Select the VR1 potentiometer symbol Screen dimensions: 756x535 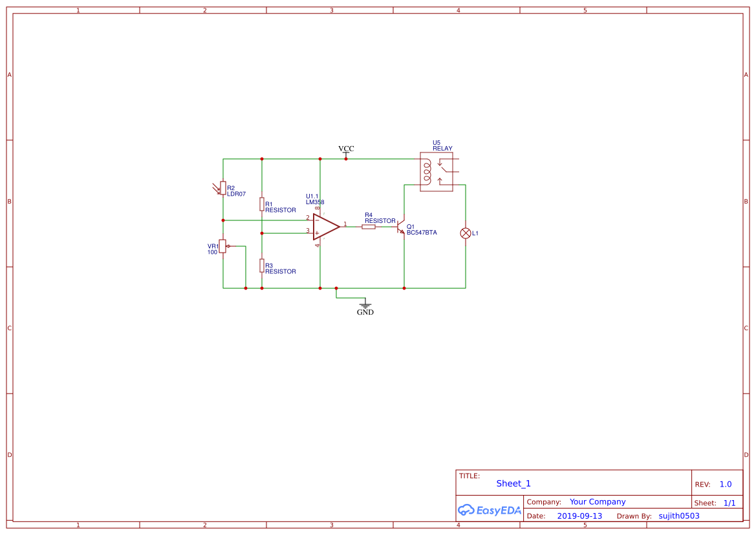223,246
